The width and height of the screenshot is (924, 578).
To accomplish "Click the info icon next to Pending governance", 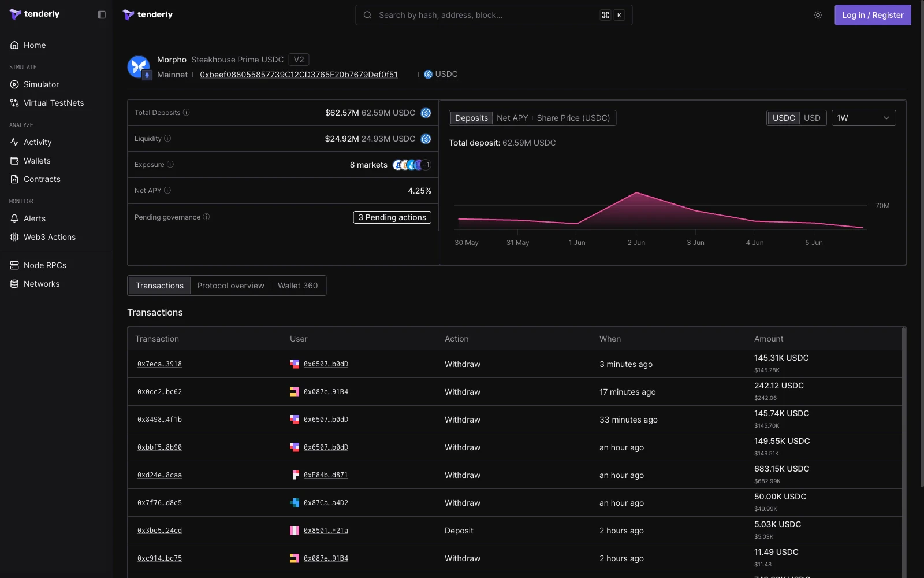I will [206, 217].
